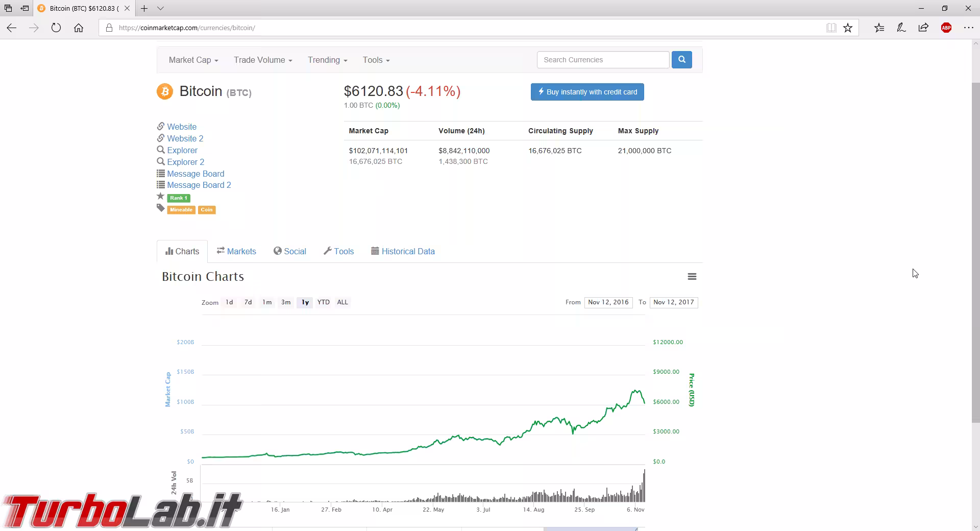Open the chart hamburger menu icon
This screenshot has width=980, height=531.
point(692,276)
